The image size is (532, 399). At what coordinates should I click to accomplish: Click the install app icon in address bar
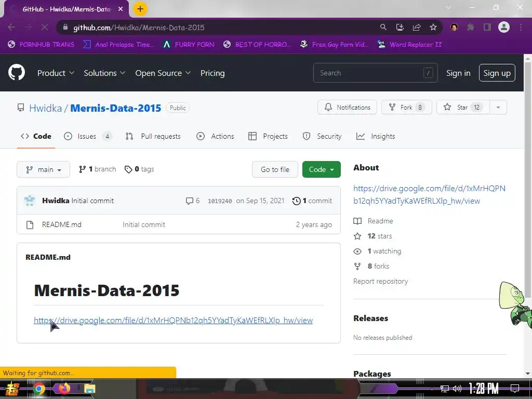pos(400,27)
